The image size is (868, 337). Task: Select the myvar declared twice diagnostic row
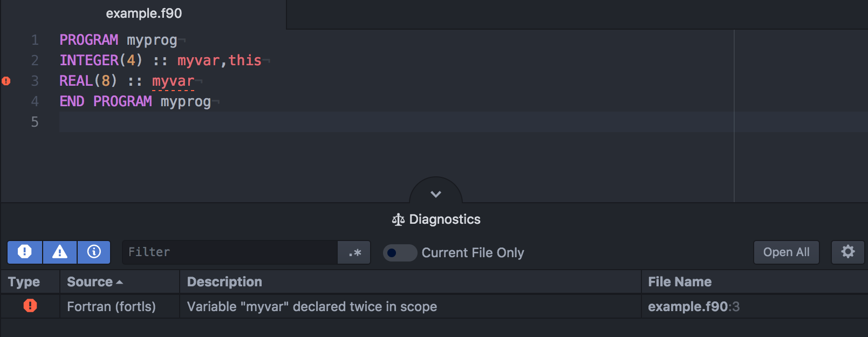(434, 306)
